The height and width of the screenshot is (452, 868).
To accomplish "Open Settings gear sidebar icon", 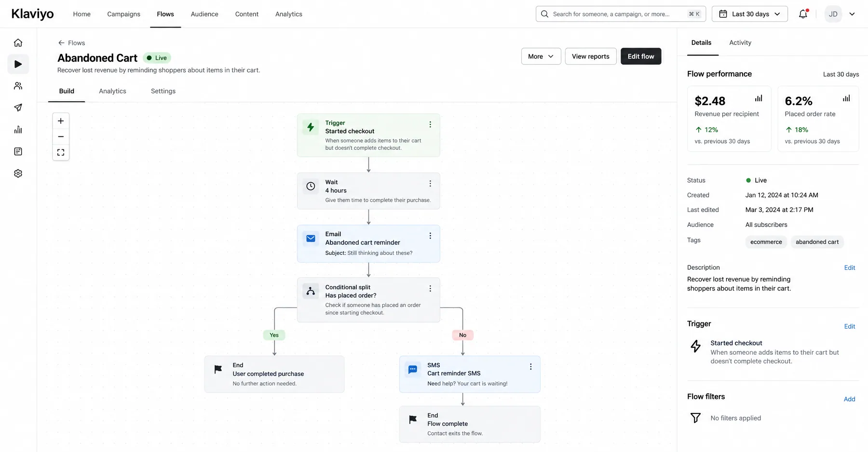I will 18,173.
